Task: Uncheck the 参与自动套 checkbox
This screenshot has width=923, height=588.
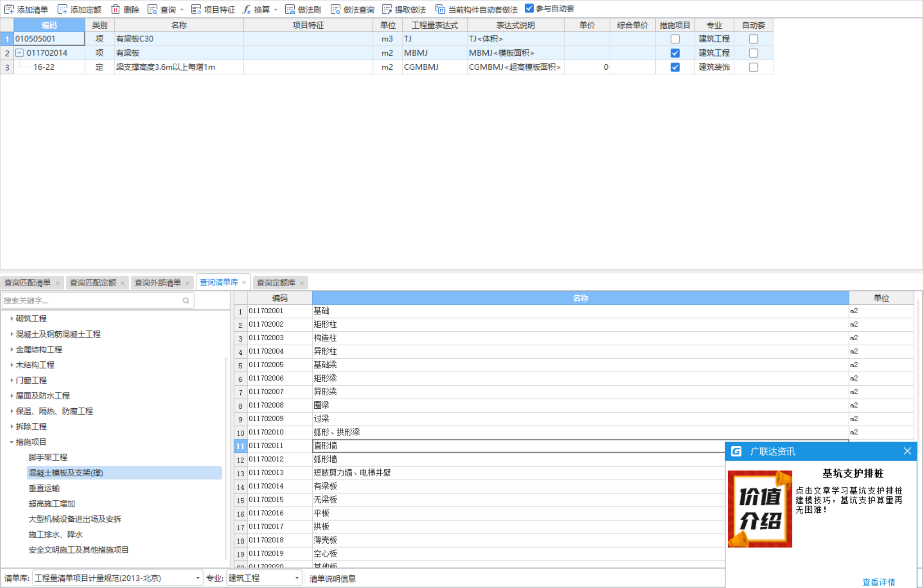Action: pyautogui.click(x=529, y=9)
